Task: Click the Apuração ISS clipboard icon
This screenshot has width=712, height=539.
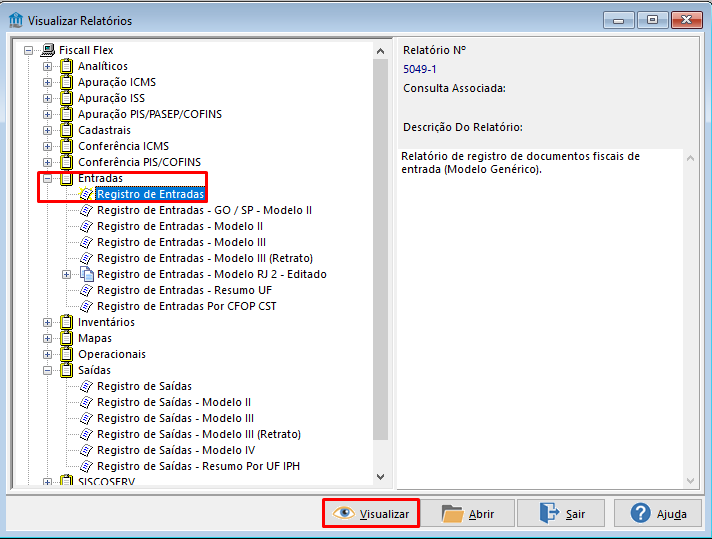Action: coord(66,98)
